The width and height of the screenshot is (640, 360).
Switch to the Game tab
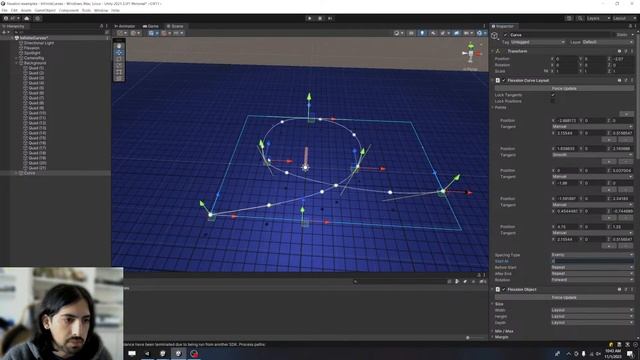pos(151,26)
